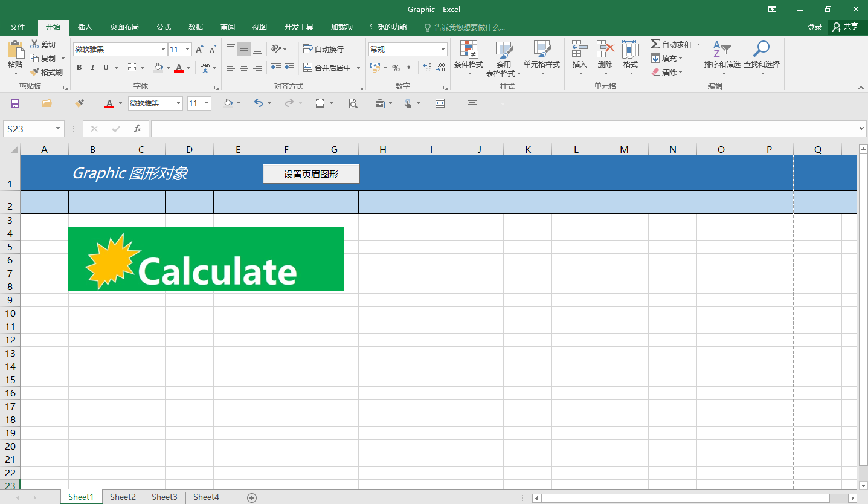Decrease decimal places icon

(441, 68)
